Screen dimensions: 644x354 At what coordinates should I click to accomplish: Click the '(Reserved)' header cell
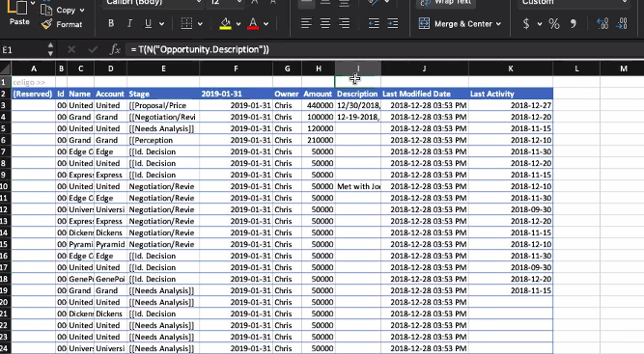coord(33,94)
